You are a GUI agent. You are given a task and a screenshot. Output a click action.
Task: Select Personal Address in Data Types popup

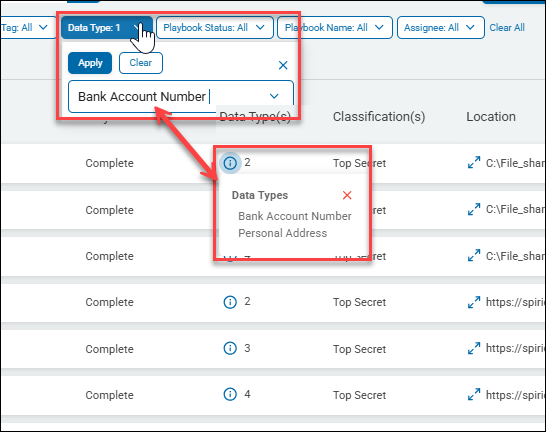282,233
